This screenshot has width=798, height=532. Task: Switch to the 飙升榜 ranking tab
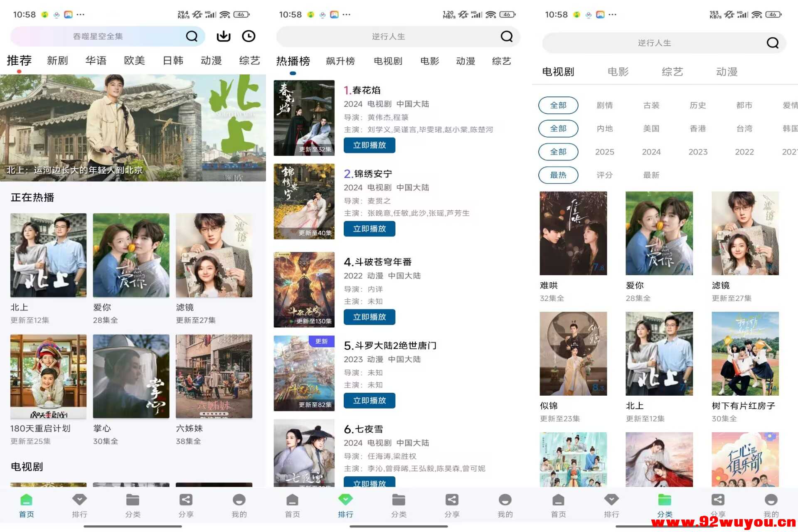[340, 61]
